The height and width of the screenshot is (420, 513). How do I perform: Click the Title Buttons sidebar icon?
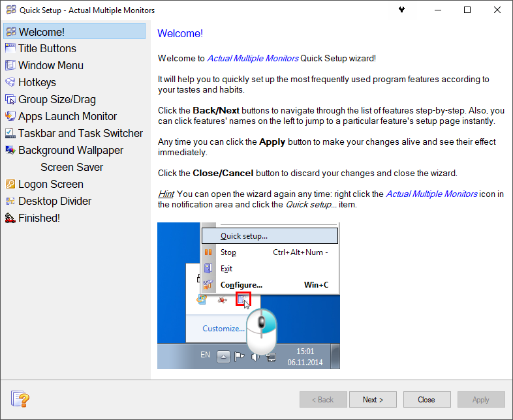[10, 48]
